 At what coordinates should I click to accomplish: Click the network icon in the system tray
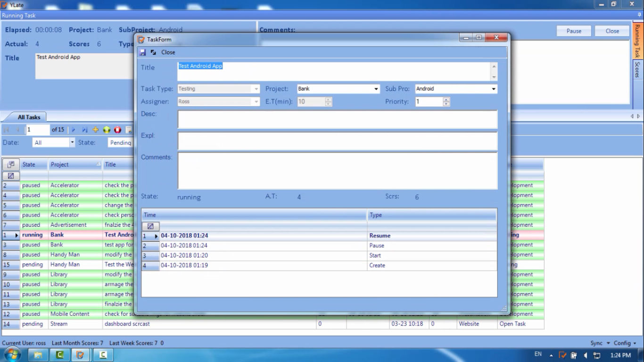coord(597,355)
